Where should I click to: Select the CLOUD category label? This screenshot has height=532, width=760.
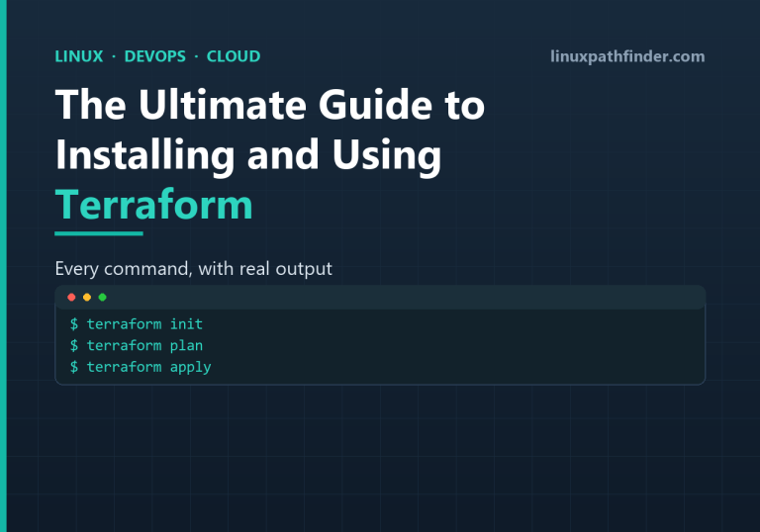(x=234, y=56)
